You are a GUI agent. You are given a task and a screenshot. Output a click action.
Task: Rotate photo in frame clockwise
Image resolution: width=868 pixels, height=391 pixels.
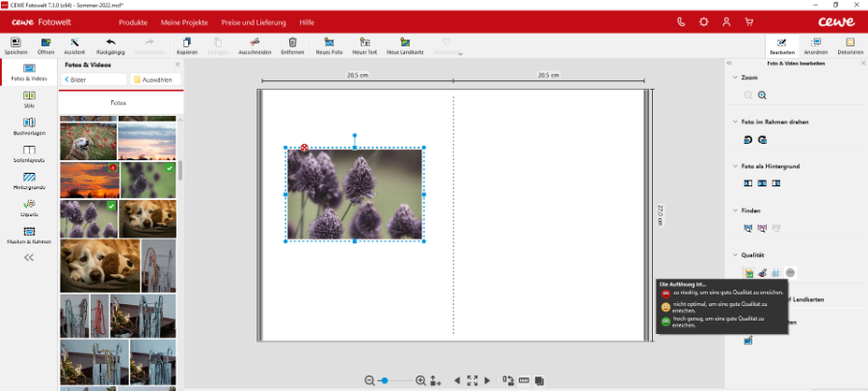[x=762, y=140]
